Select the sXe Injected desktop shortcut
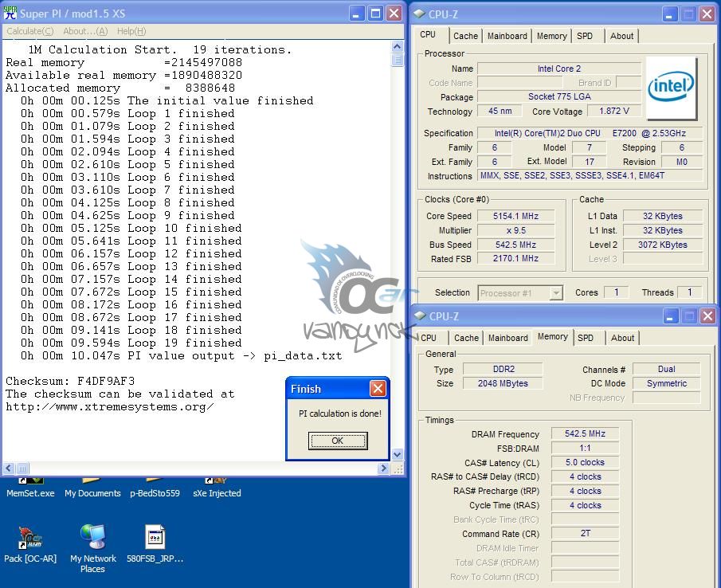 (217, 488)
